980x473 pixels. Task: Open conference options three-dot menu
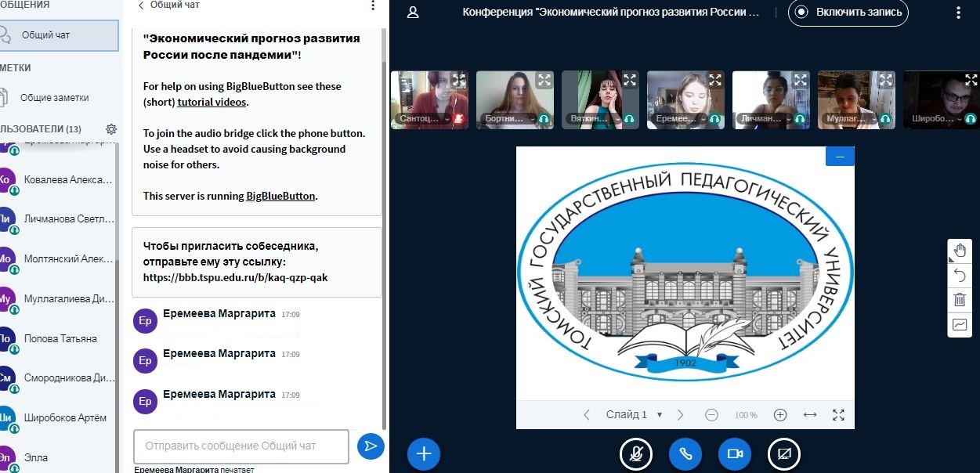pos(958,12)
